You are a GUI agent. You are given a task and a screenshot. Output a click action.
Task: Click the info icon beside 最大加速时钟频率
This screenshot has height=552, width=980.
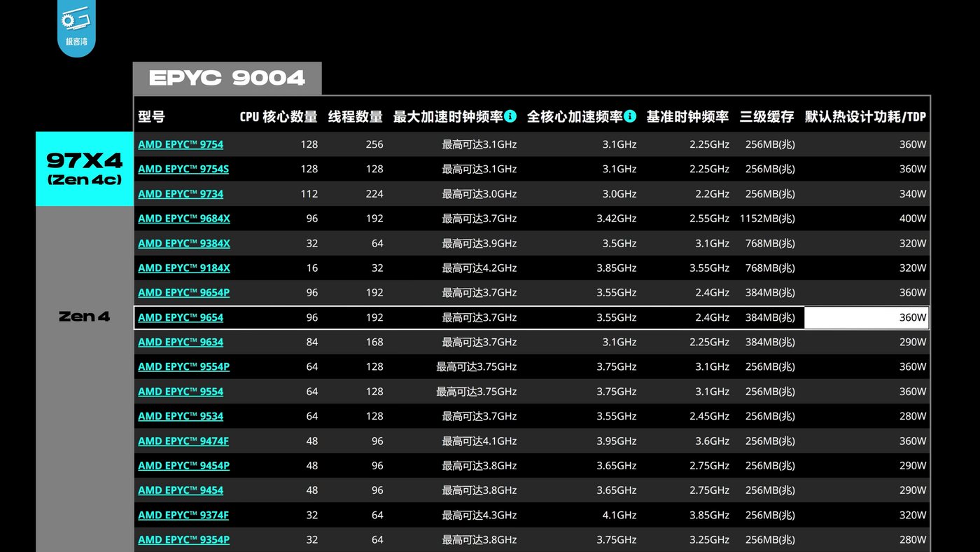click(x=510, y=116)
